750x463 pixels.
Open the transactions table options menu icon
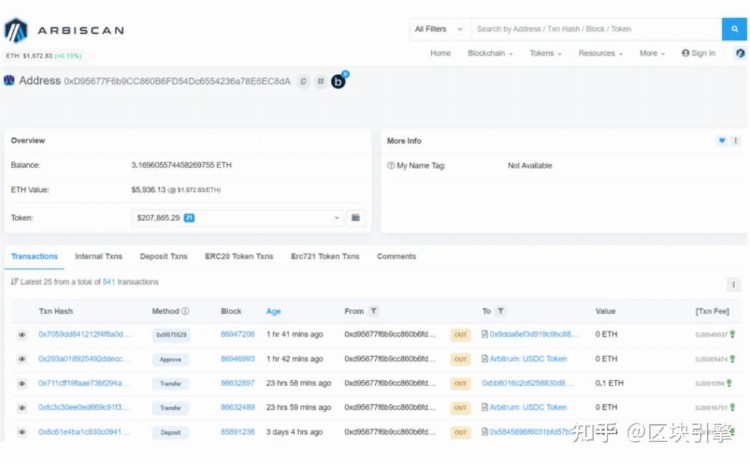734,284
